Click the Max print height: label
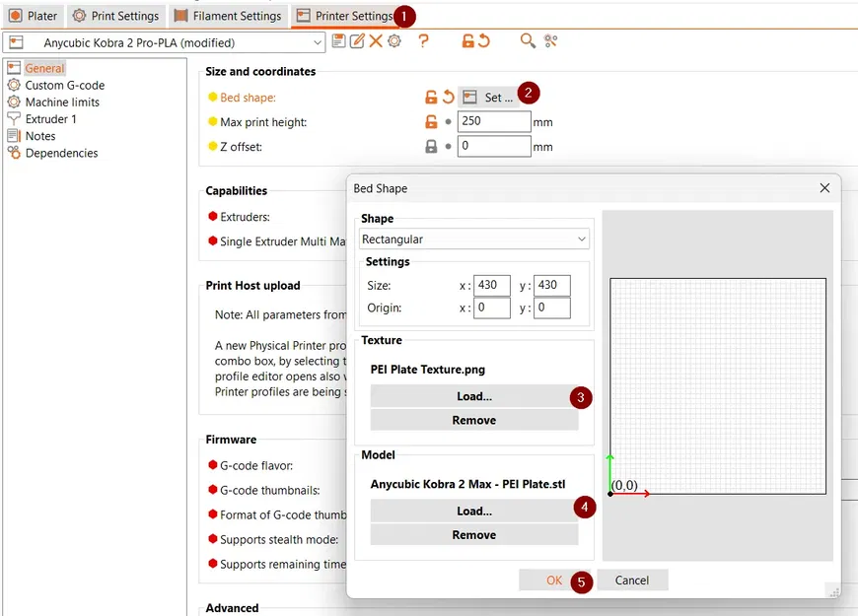This screenshot has width=858, height=616. click(x=263, y=122)
